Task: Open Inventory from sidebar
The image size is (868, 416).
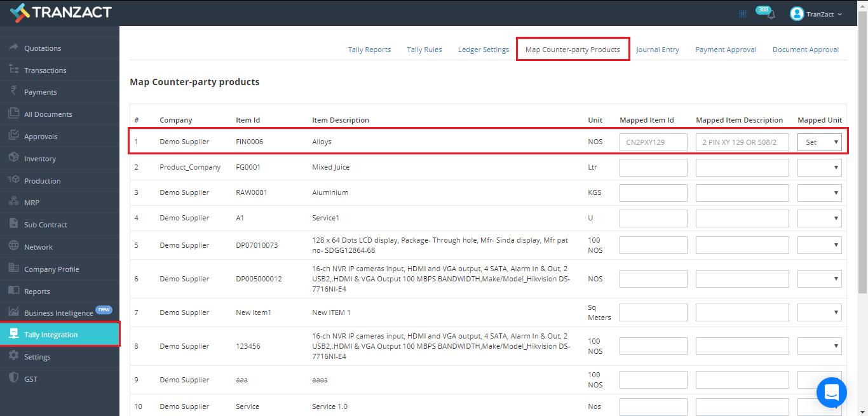Action: [40, 159]
